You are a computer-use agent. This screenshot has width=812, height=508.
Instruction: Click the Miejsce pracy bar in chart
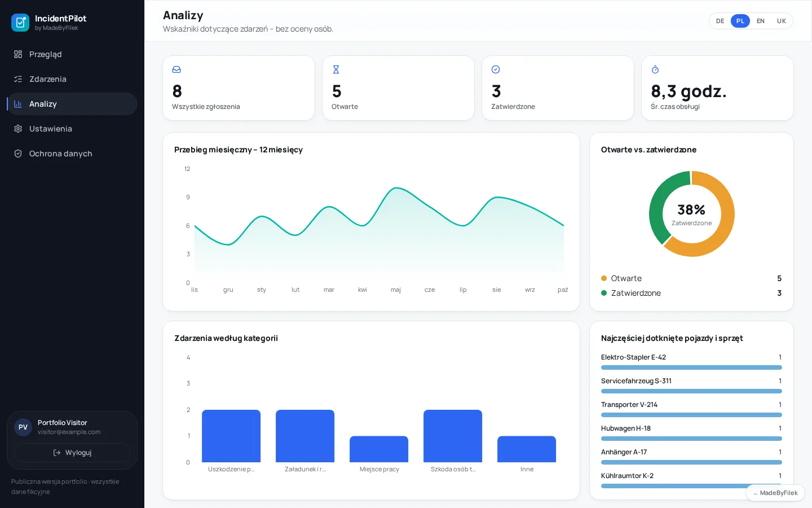point(379,449)
